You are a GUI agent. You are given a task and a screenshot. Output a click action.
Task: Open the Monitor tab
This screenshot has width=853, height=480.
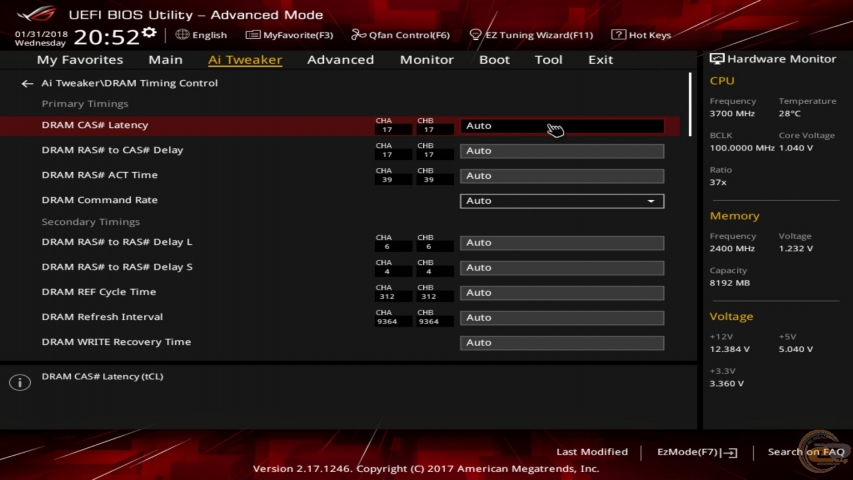426,59
